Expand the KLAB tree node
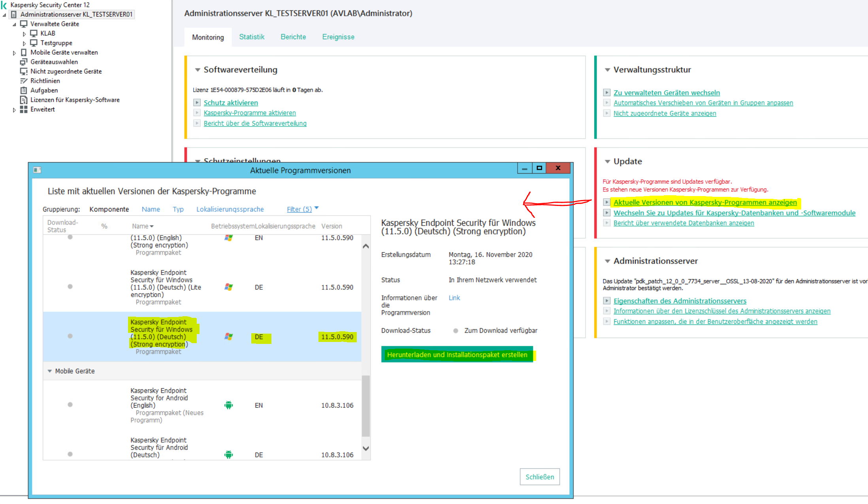Screen dimensions: 868x504 pos(24,34)
